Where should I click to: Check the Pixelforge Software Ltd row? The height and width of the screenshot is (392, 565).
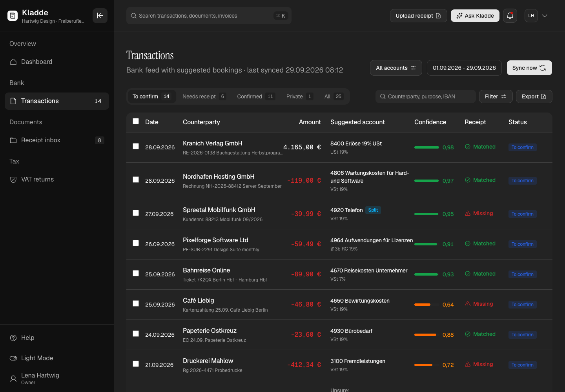coord(136,243)
